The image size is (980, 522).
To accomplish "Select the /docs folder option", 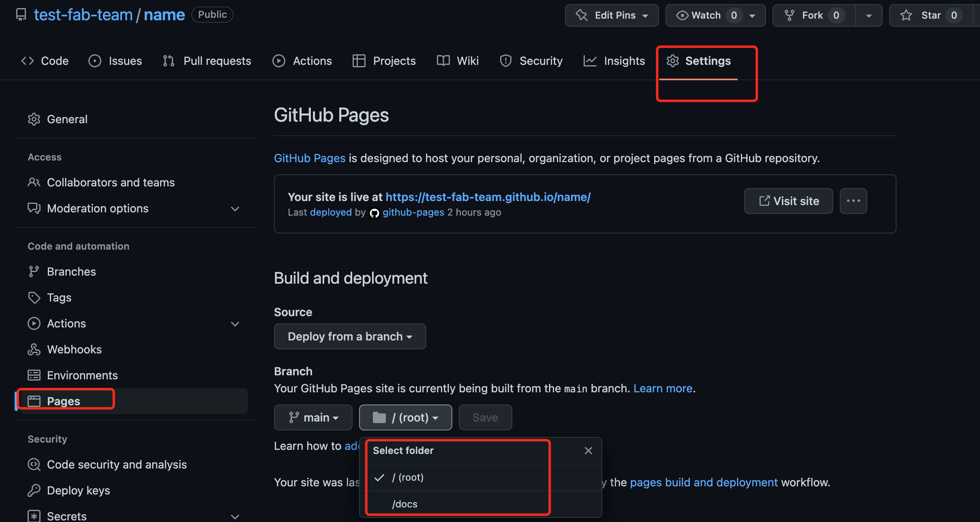I will (x=405, y=504).
